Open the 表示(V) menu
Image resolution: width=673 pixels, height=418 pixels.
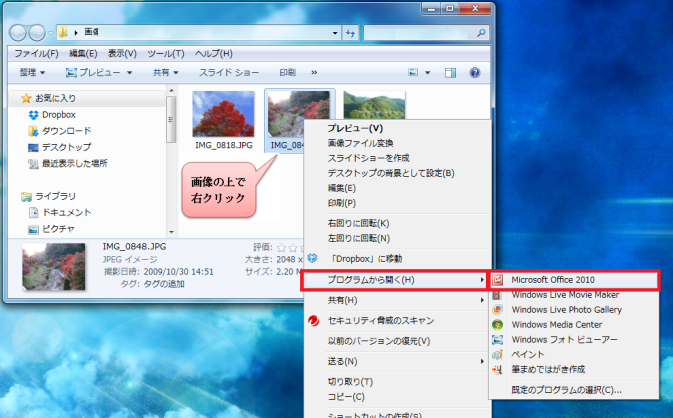pyautogui.click(x=122, y=54)
